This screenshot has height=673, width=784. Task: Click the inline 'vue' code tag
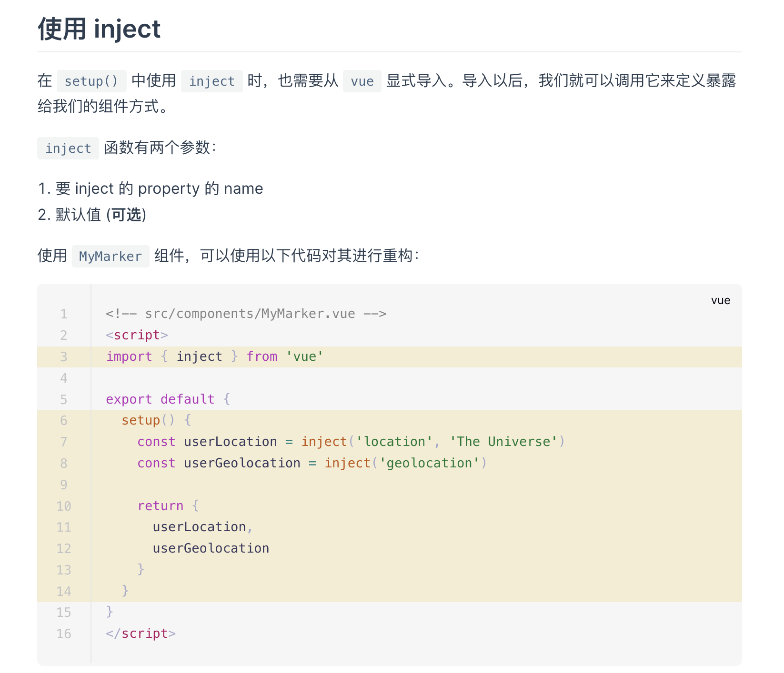click(362, 81)
